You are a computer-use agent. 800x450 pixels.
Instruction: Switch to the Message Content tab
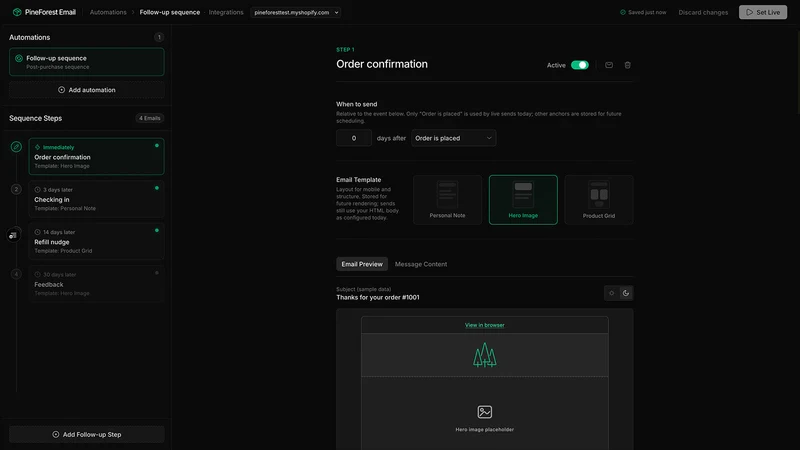click(421, 264)
